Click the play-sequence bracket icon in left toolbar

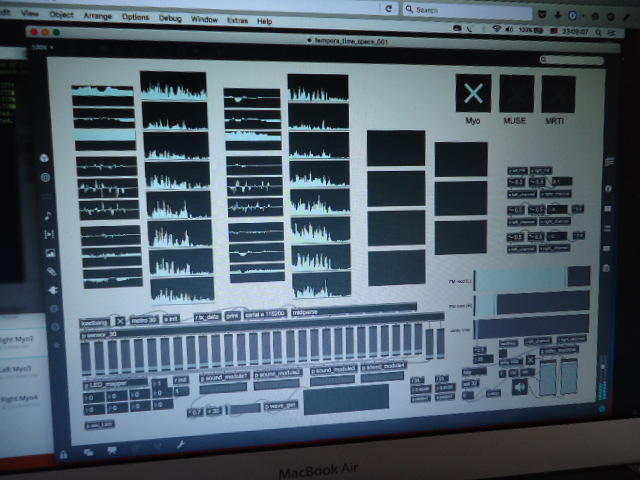pyautogui.click(x=49, y=234)
